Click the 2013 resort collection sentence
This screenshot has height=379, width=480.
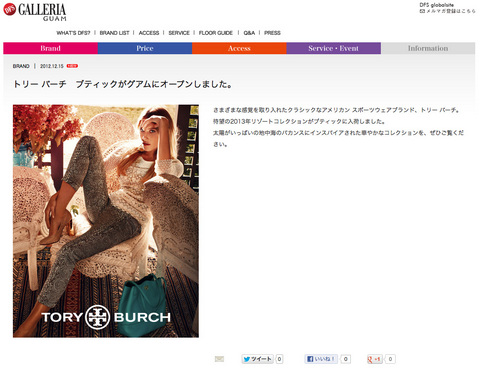pyautogui.click(x=299, y=121)
